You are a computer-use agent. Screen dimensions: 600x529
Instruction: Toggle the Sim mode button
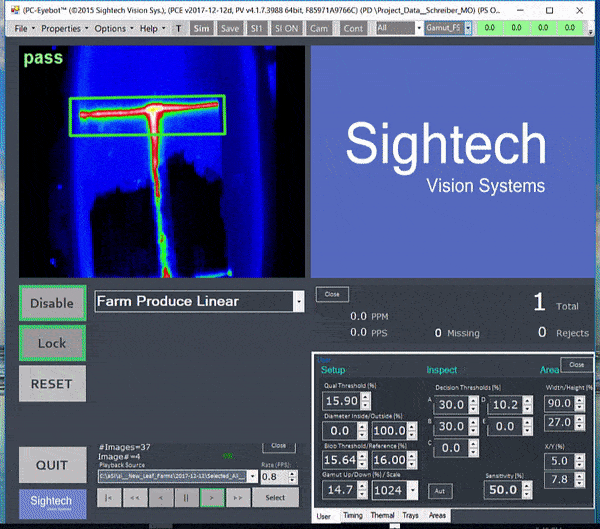coord(202,28)
